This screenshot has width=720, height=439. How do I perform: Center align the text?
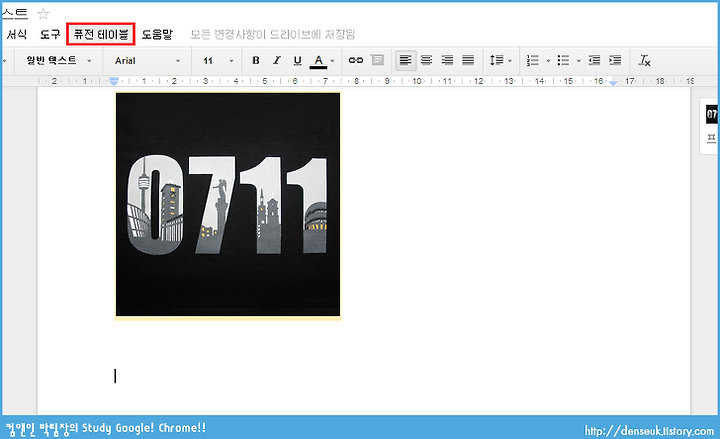427,60
